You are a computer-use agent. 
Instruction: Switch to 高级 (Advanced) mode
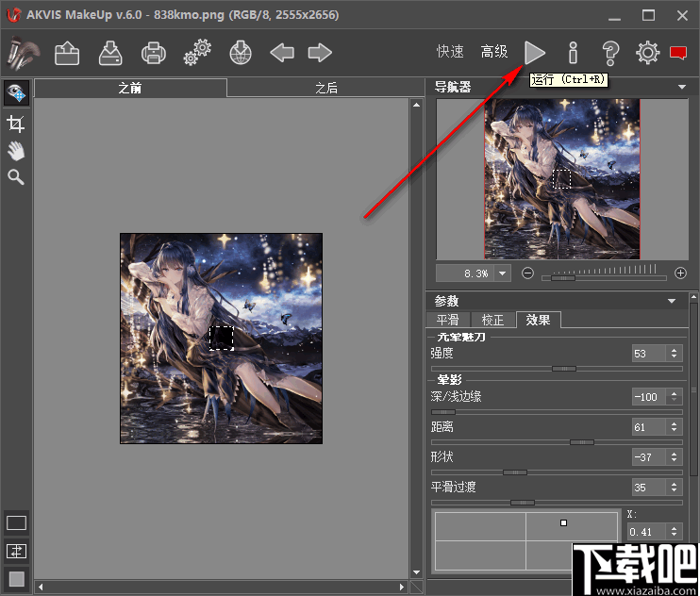click(x=494, y=52)
